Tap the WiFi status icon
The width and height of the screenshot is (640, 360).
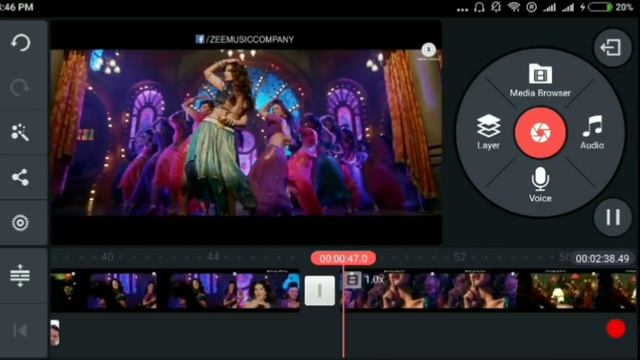(x=513, y=7)
